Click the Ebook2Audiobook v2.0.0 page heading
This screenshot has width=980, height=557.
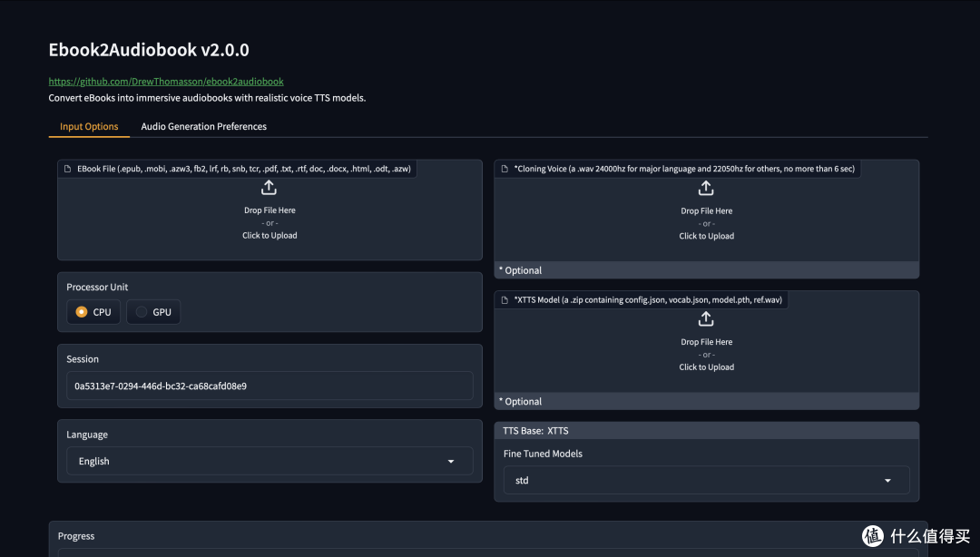(149, 50)
